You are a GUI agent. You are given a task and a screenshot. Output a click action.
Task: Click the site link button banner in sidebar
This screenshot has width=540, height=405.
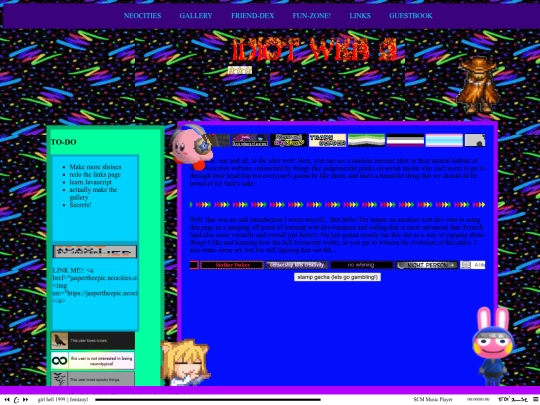[95, 252]
